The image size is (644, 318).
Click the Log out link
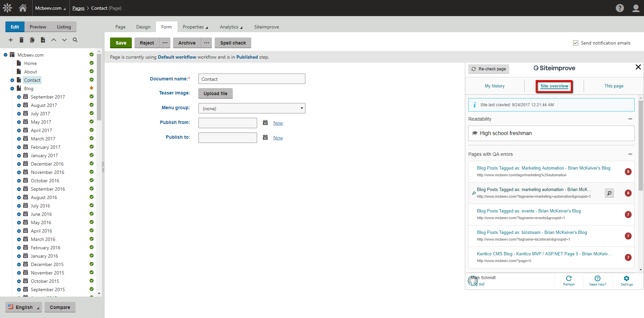(x=478, y=284)
